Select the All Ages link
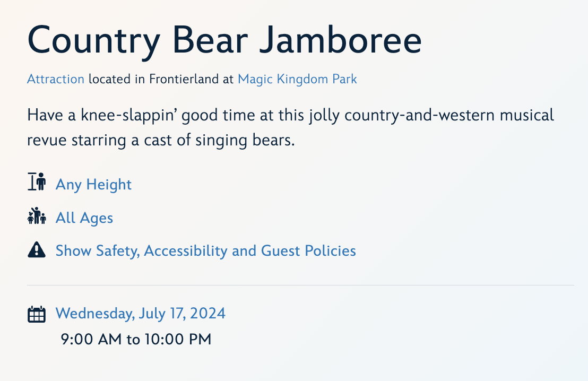Image resolution: width=588 pixels, height=381 pixels. 84,218
